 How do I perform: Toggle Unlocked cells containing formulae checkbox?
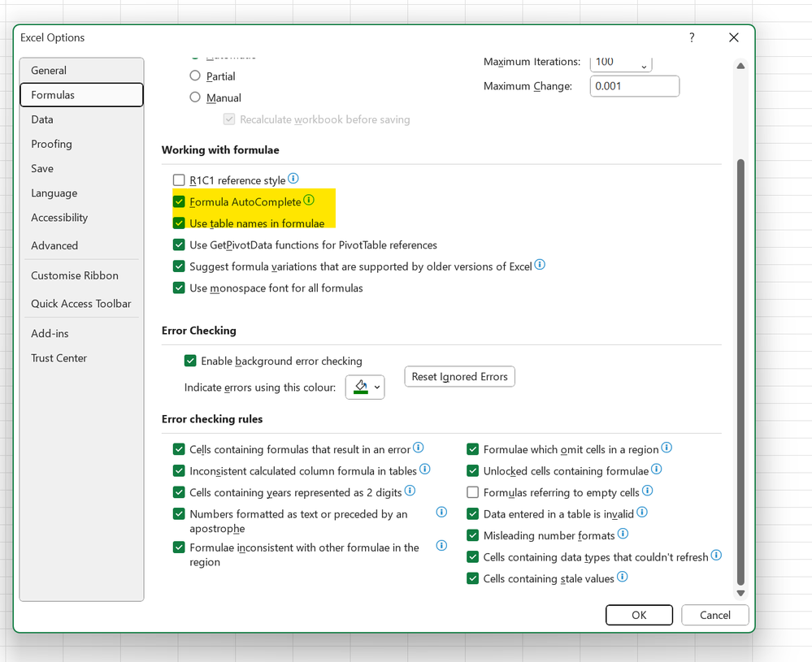(473, 470)
